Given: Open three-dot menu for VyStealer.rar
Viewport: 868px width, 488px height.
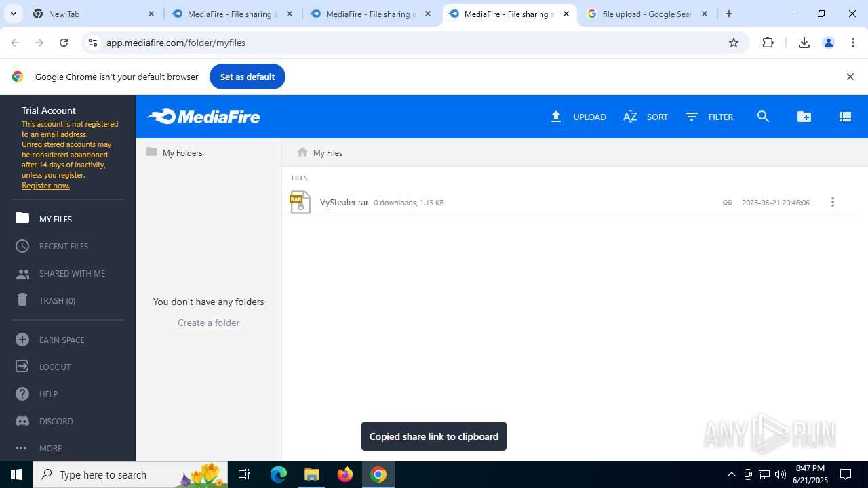Looking at the screenshot, I should click(833, 202).
